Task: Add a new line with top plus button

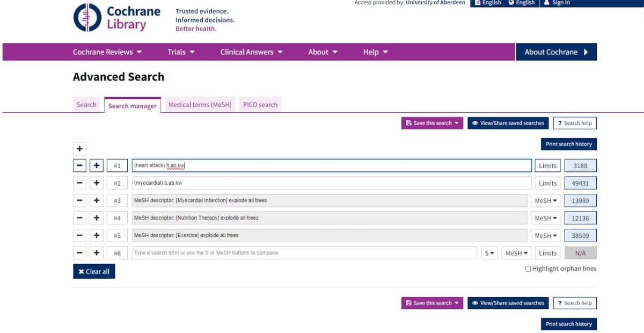Action: pyautogui.click(x=79, y=149)
